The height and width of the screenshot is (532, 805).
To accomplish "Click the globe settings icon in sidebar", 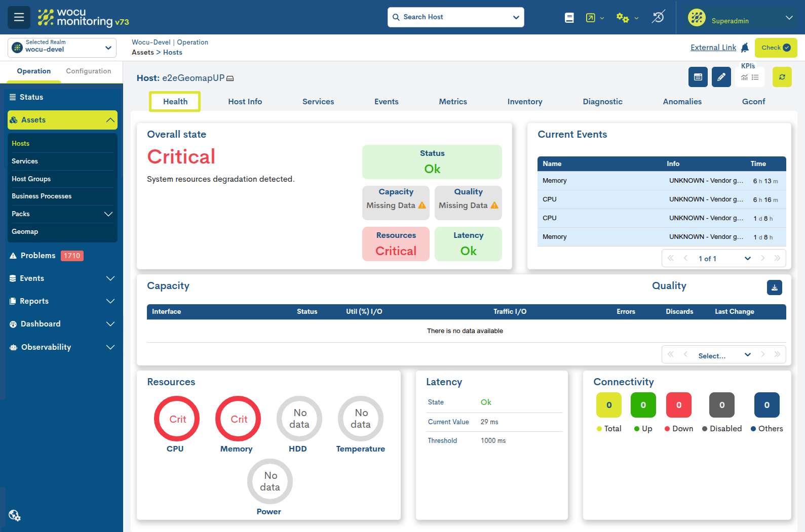I will pos(15,515).
